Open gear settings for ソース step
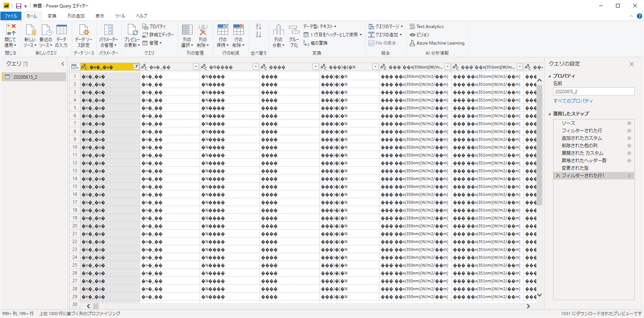The width and height of the screenshot is (644, 318). pyautogui.click(x=629, y=123)
